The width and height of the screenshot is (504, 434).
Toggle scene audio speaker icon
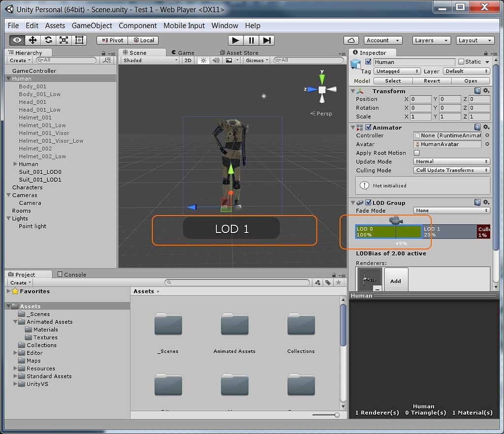click(215, 60)
